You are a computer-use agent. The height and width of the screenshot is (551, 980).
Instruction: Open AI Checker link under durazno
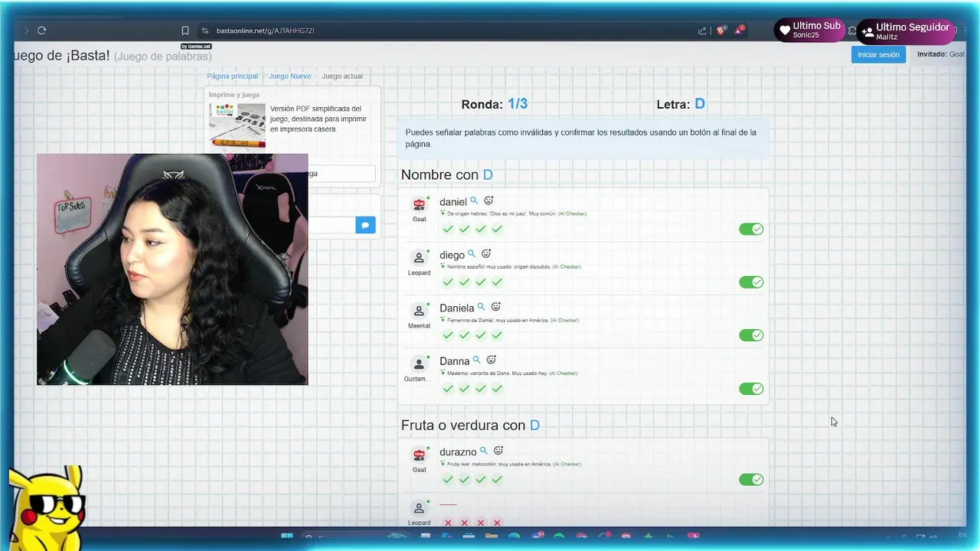pyautogui.click(x=567, y=464)
